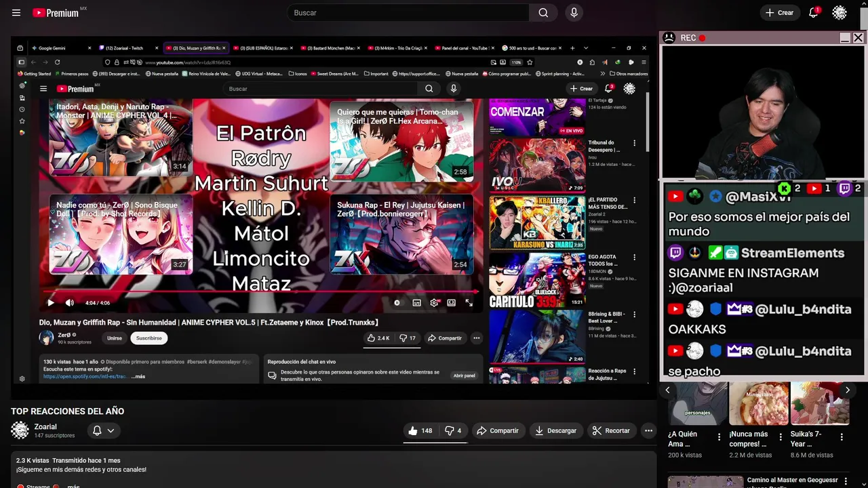The image size is (868, 488).
Task: Open the top Crear button
Action: pos(779,13)
